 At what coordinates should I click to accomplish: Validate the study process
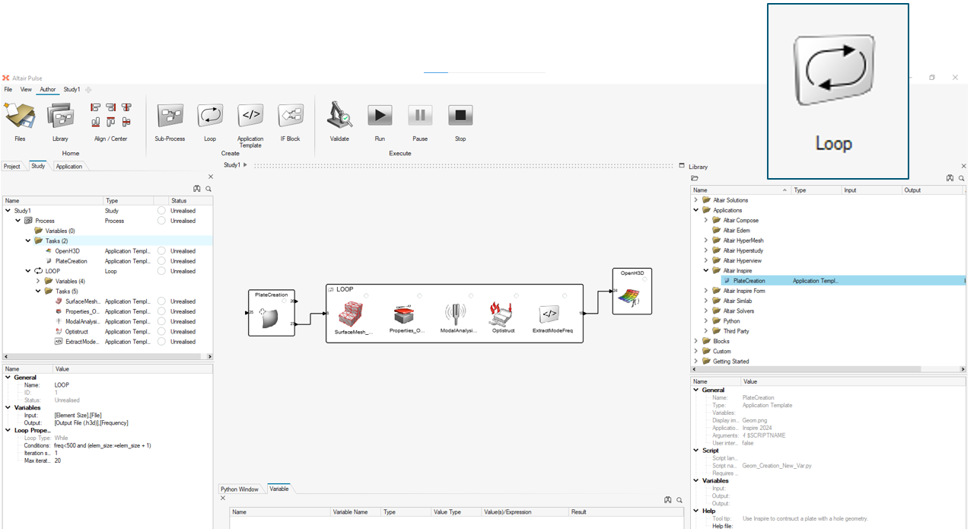click(x=339, y=122)
